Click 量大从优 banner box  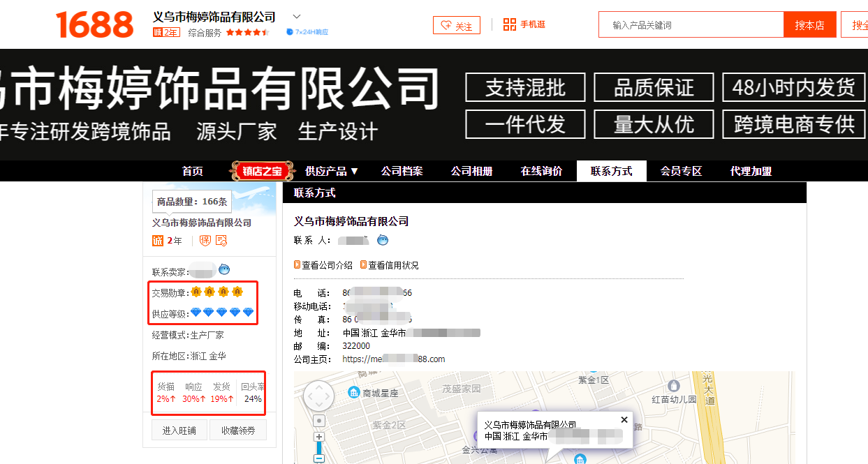(654, 124)
